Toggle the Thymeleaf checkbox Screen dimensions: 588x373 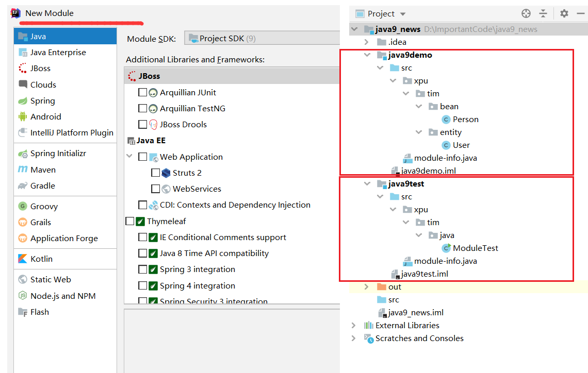[x=130, y=221]
